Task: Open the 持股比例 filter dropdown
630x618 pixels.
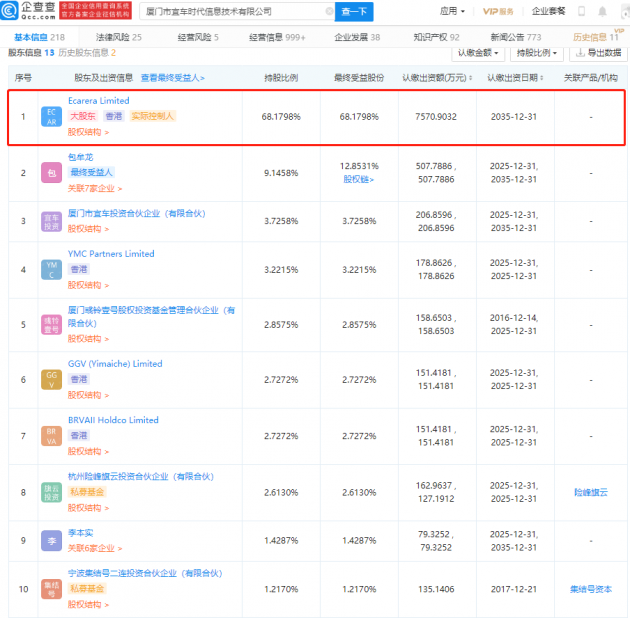Action: 536,52
